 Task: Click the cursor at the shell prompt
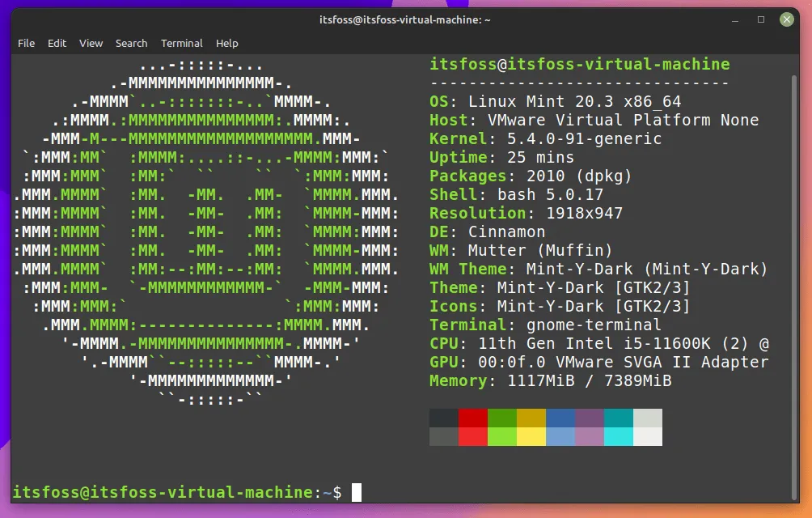[x=356, y=491]
